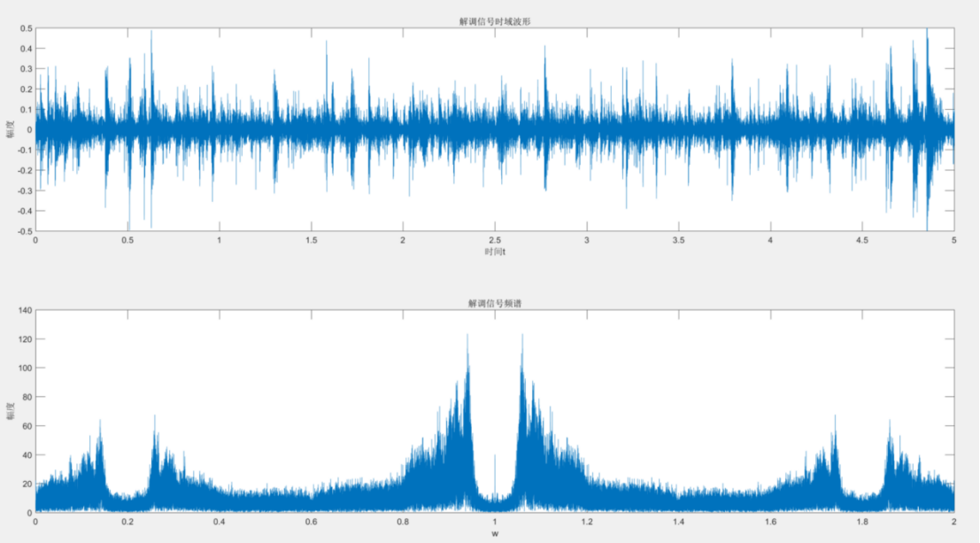Click the narrow spectrum spike at w=1
This screenshot has width=980, height=543.
click(x=495, y=476)
